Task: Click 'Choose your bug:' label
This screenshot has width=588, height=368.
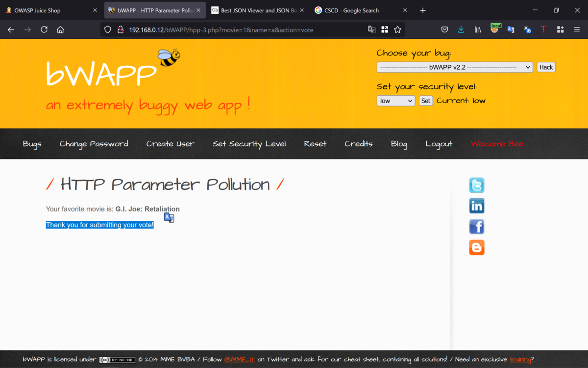Action: [x=414, y=53]
